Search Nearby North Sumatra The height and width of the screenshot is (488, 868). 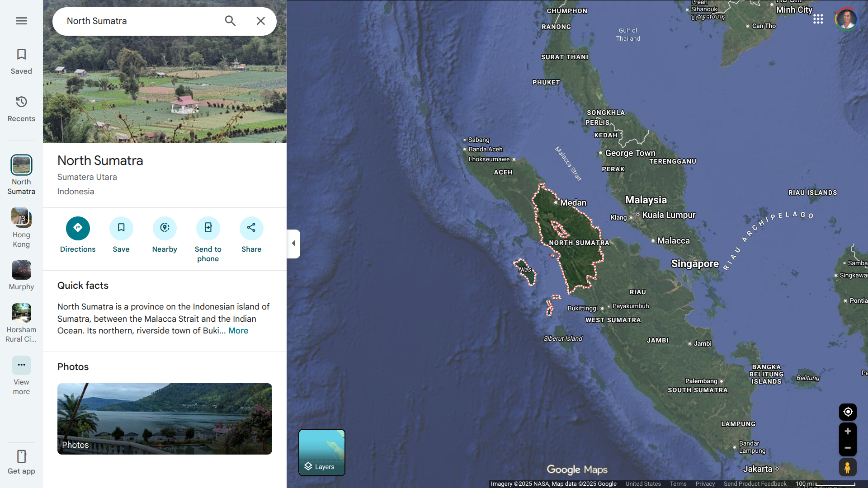(165, 229)
